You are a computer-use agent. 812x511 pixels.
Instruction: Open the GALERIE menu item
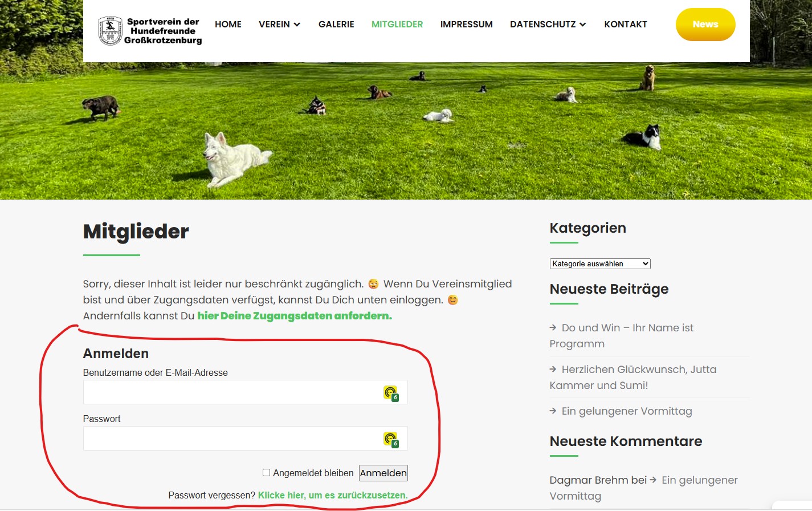336,25
